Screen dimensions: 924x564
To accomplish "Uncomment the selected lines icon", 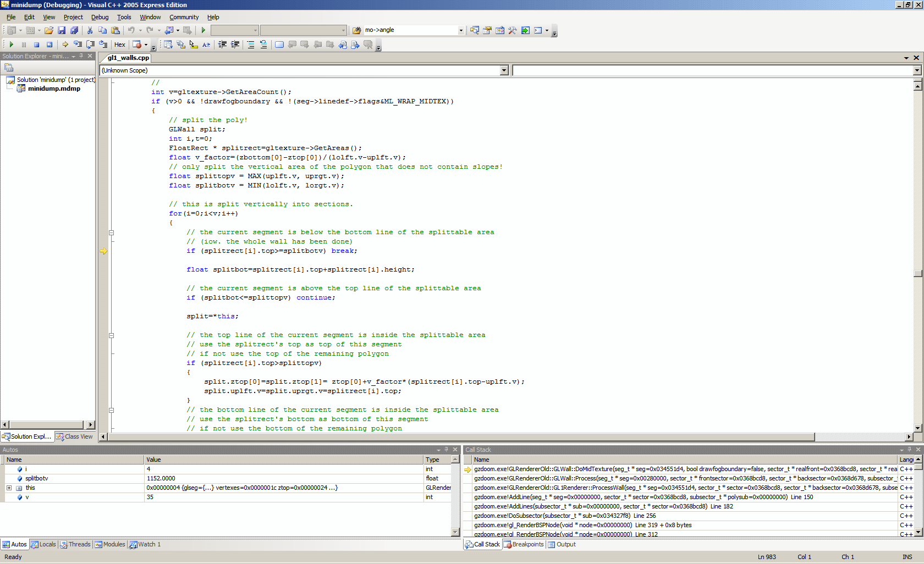I will (263, 45).
